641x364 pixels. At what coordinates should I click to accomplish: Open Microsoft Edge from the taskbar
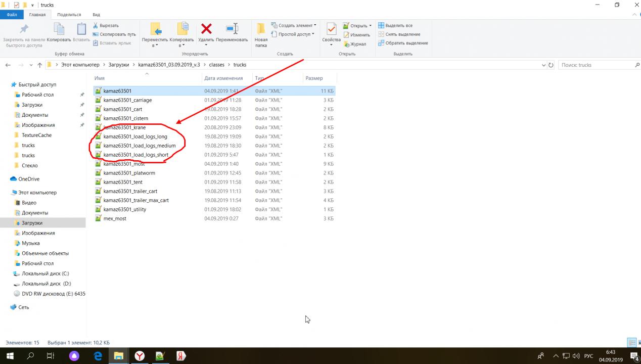(98, 356)
